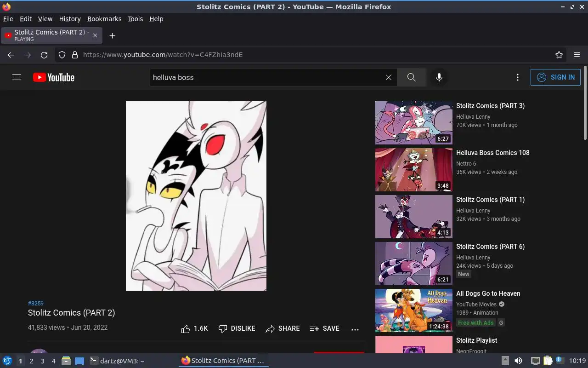Image resolution: width=588 pixels, height=368 pixels.
Task: Close the Stolitz Comics tab
Action: click(x=95, y=35)
